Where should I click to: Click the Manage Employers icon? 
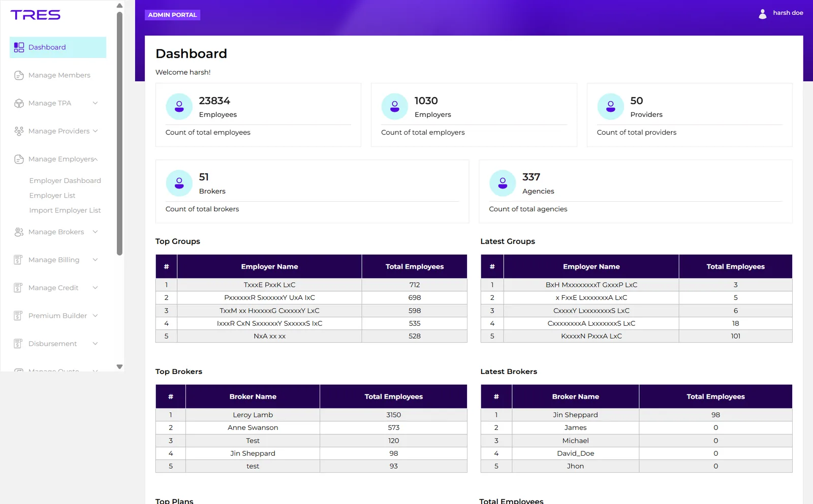pyautogui.click(x=19, y=159)
